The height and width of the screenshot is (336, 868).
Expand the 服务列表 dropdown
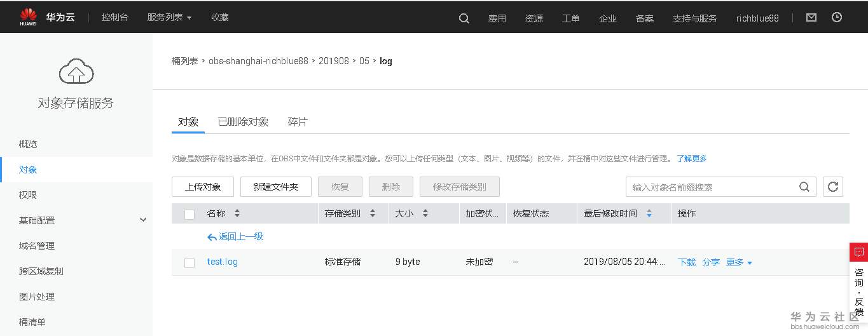[x=169, y=18]
